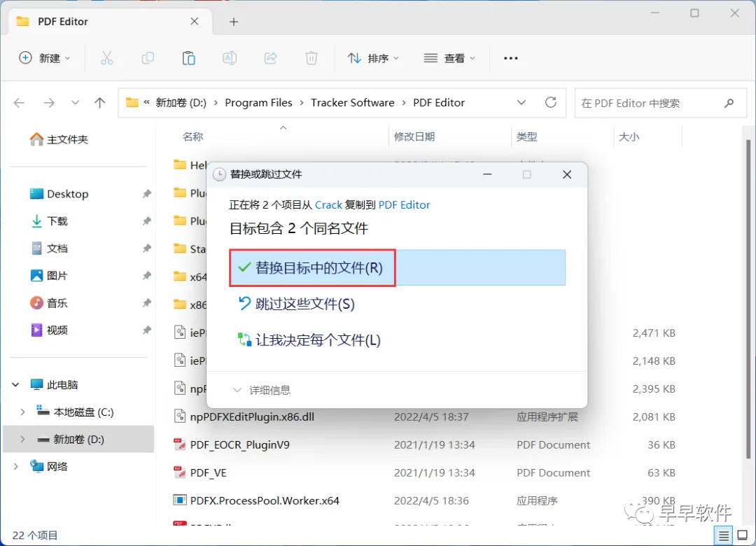Select Program Files in breadcrumb path
Viewport: 756px width, 546px height.
pyautogui.click(x=258, y=103)
